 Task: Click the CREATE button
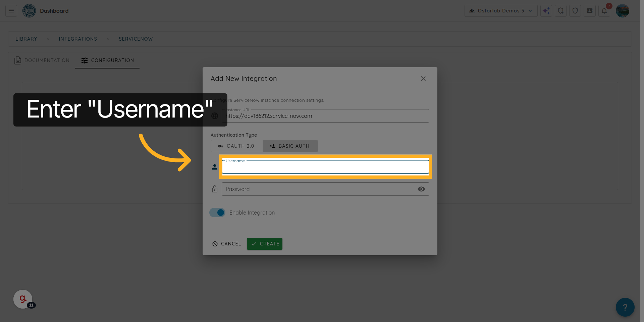click(264, 243)
